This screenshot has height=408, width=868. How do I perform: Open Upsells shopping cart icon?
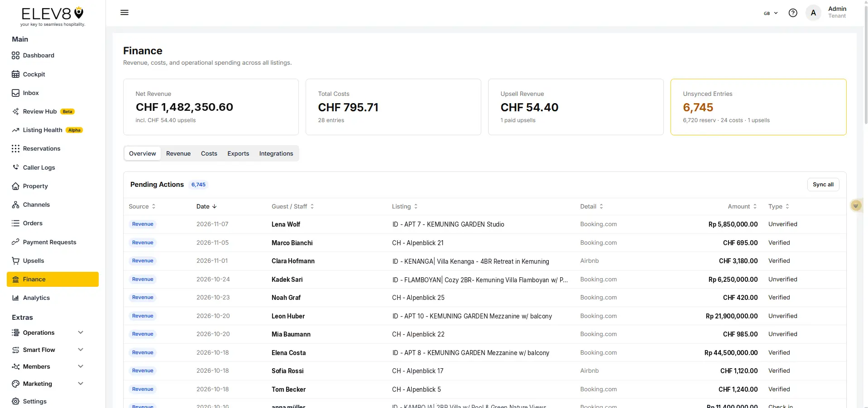pyautogui.click(x=15, y=261)
